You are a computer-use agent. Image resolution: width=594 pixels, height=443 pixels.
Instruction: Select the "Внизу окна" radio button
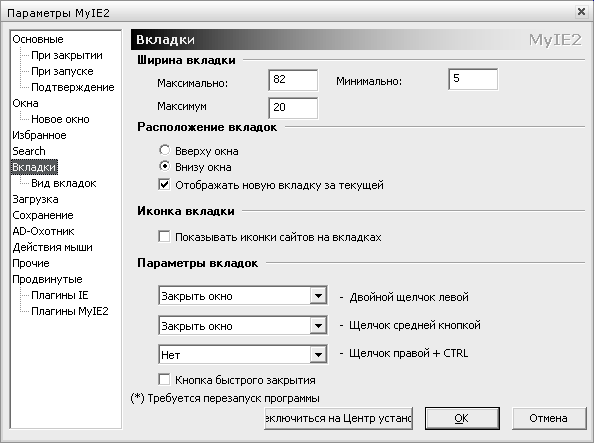coord(164,166)
